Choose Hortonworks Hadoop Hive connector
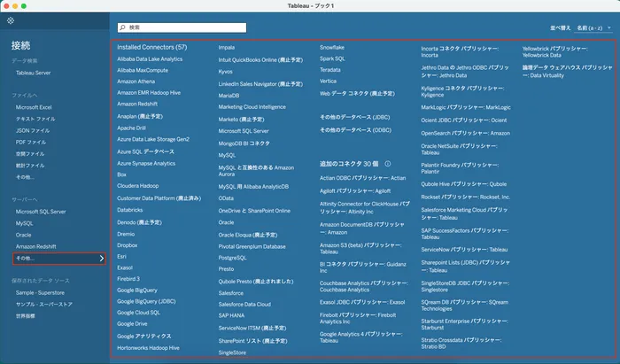This screenshot has width=620, height=364. [x=148, y=348]
